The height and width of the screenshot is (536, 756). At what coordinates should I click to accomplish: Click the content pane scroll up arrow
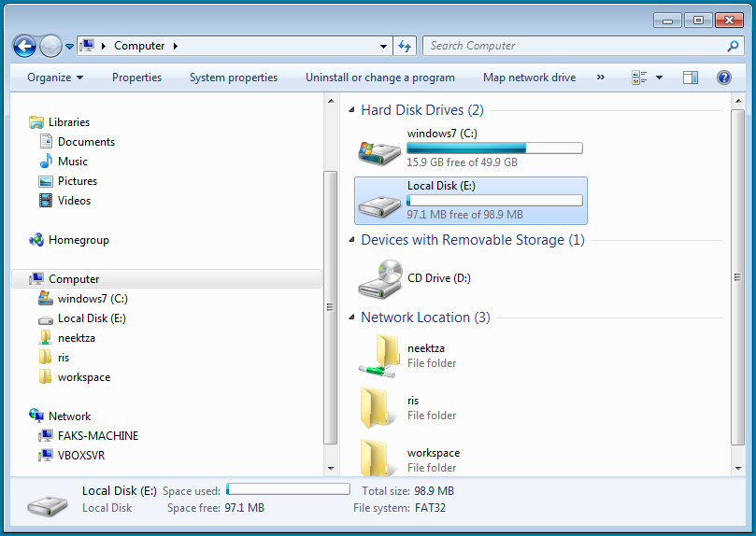click(x=738, y=101)
